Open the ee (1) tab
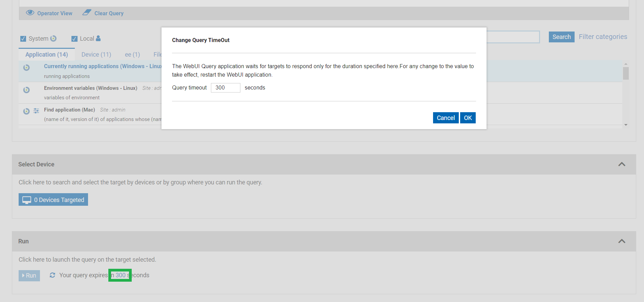 [132, 55]
